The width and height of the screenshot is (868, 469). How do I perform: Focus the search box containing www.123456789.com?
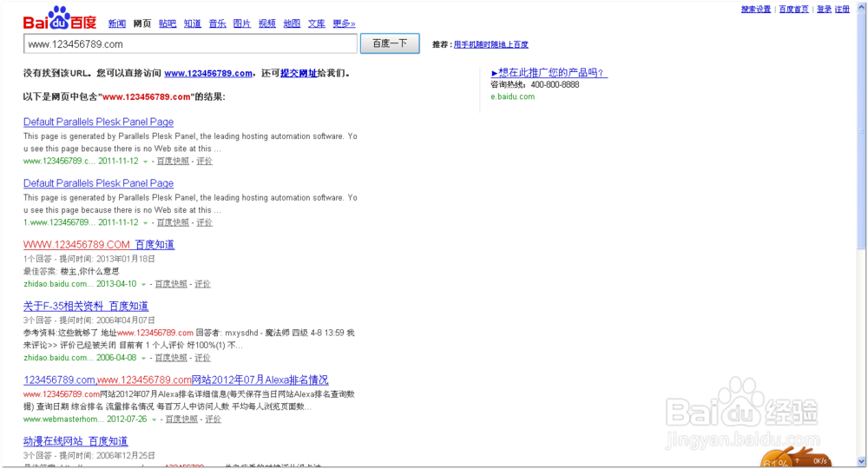tap(190, 43)
